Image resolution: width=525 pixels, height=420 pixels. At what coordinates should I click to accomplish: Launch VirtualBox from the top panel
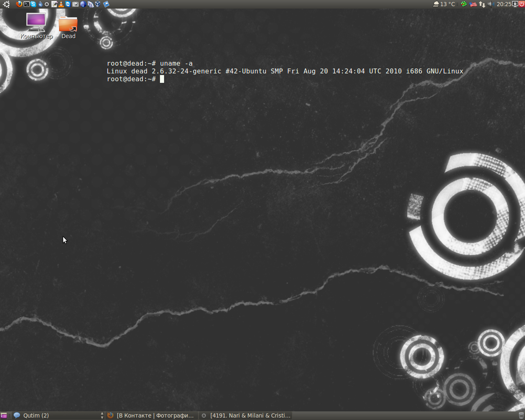[98, 4]
